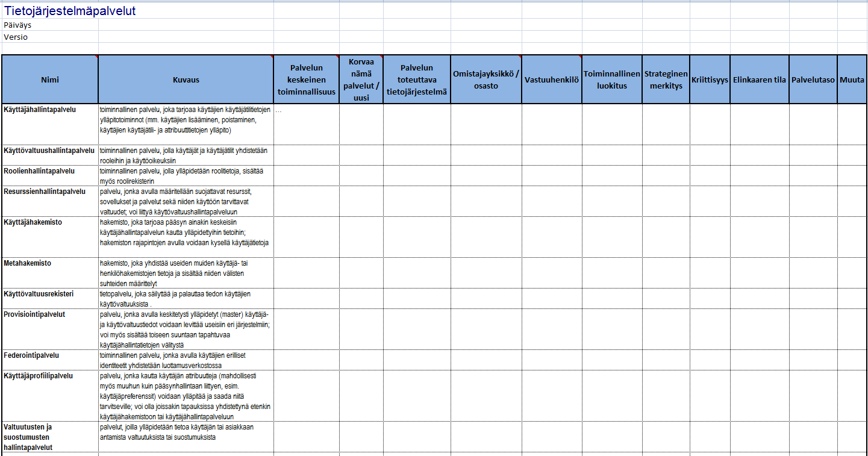Select the Vastuuhenkilö column header
The image size is (868, 456).
point(552,80)
